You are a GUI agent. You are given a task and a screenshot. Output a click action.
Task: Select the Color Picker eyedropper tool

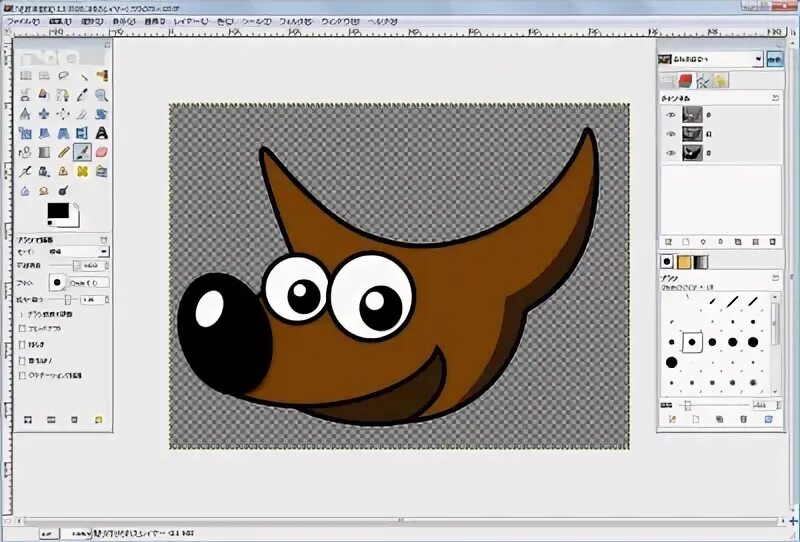pos(83,95)
